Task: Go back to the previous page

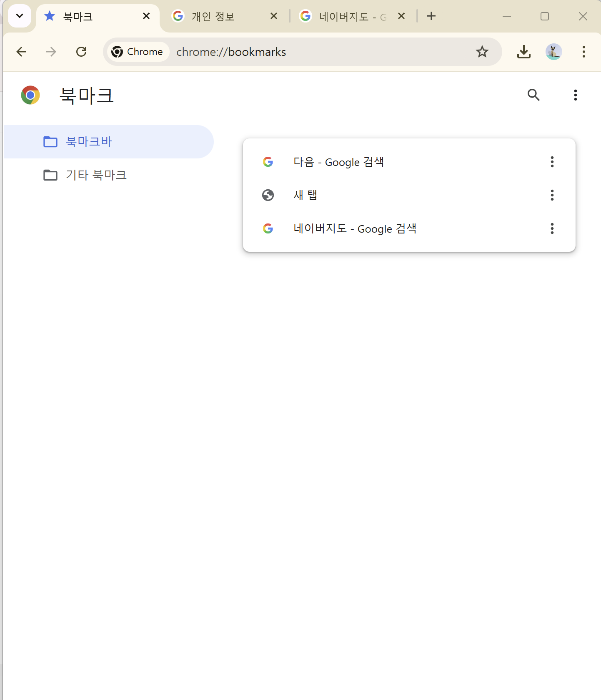Action: pos(21,52)
